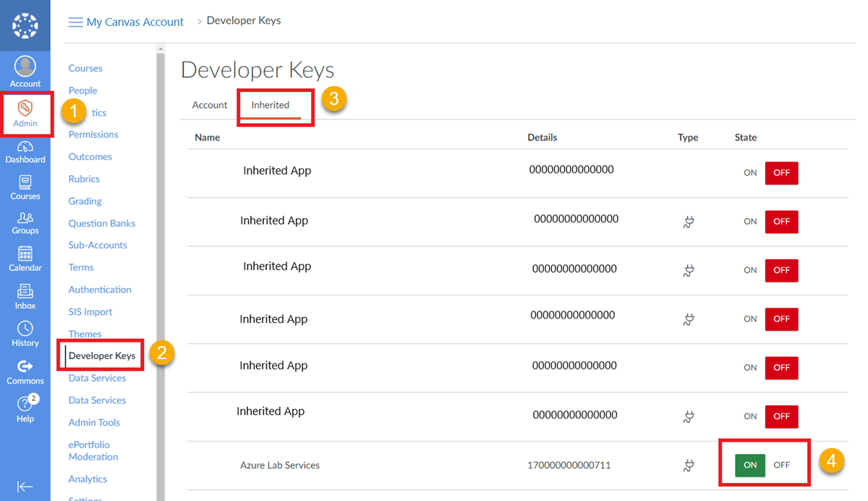The image size is (868, 501).
Task: Open the Rubrics sidebar link
Action: point(84,179)
